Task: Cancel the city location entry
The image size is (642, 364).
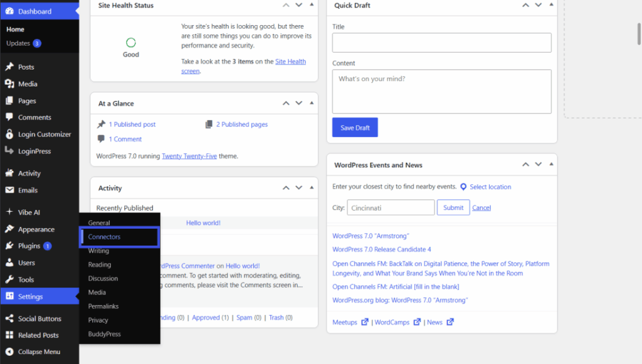Action: tap(481, 208)
